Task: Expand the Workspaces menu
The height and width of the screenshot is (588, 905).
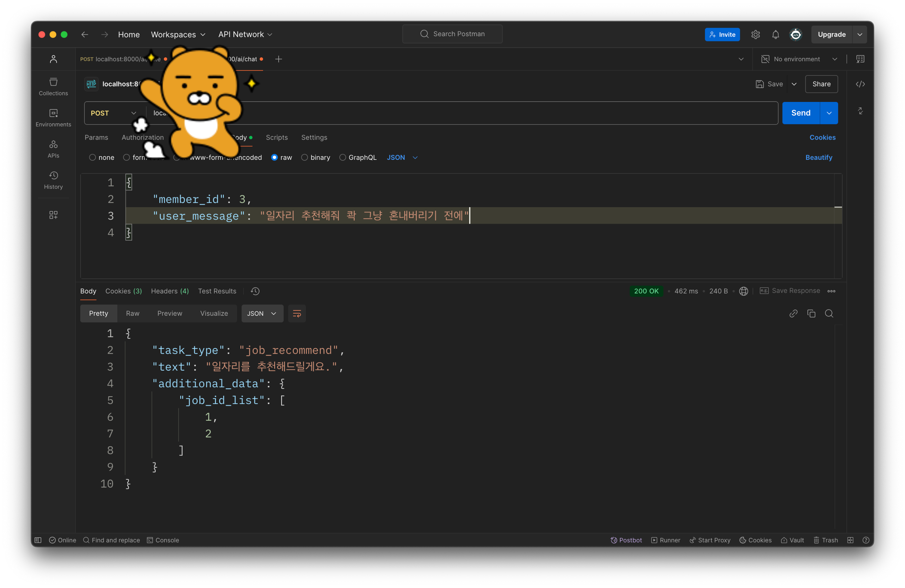Action: (178, 35)
